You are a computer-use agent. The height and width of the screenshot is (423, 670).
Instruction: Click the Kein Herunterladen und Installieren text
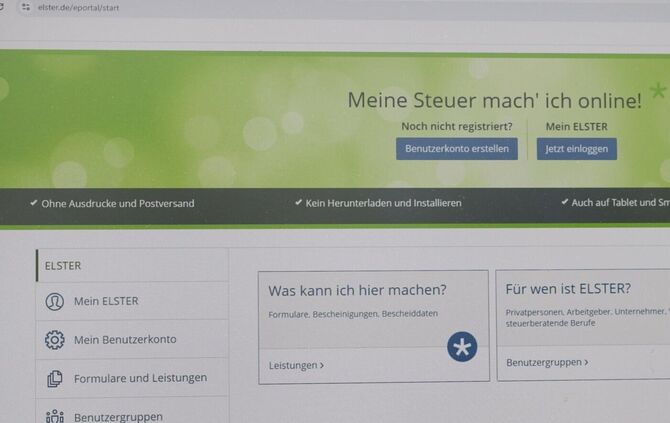pos(383,203)
